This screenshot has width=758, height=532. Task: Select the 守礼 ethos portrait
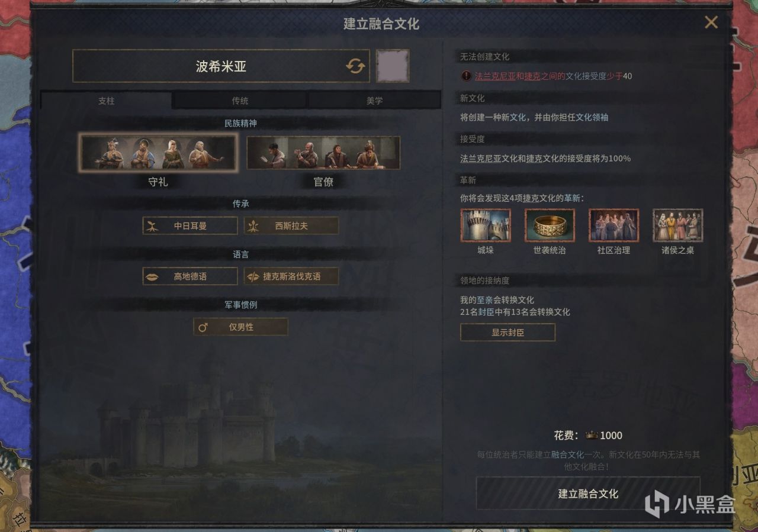(x=158, y=153)
